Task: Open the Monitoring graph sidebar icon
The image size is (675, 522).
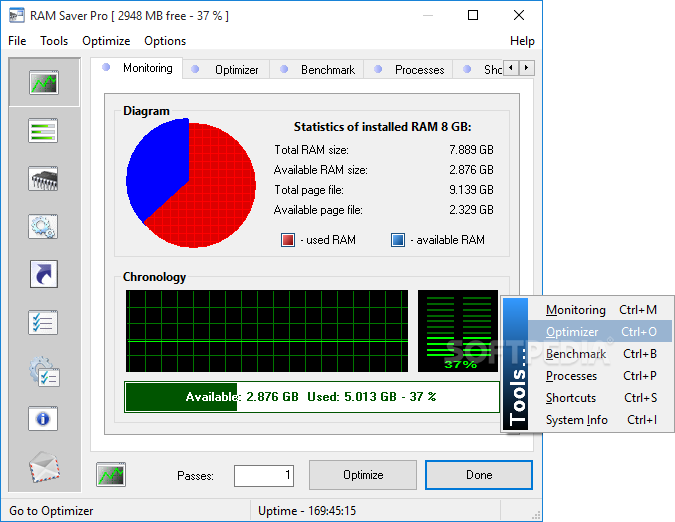Action: 43,82
